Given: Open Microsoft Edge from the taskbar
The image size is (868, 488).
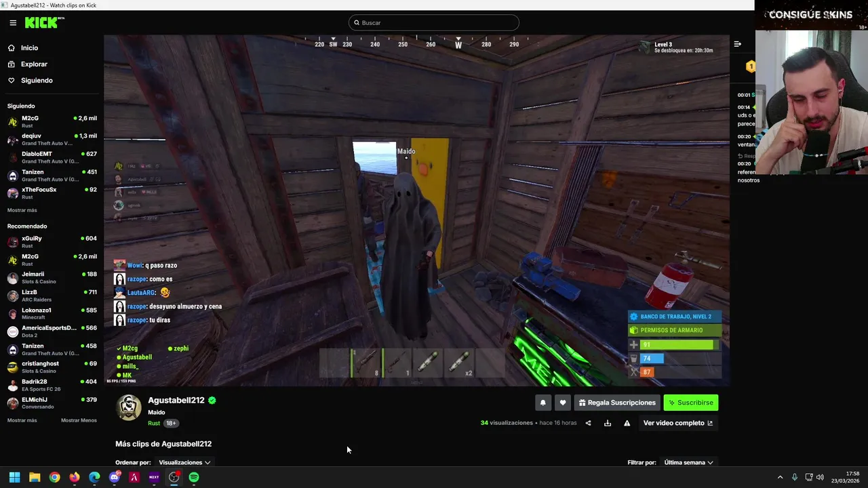Looking at the screenshot, I should tap(94, 477).
